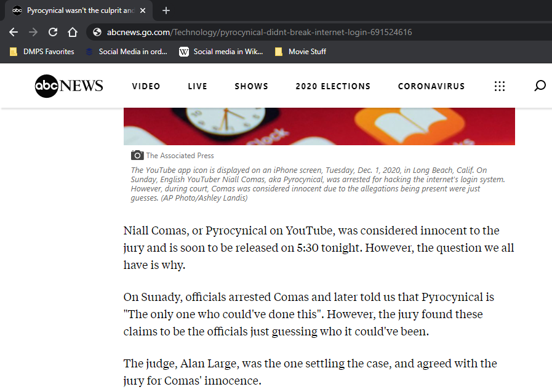Click the paragraph starting "Niall Comas, or Pyrocynical"
Screen dimensions: 552x392
(x=319, y=248)
